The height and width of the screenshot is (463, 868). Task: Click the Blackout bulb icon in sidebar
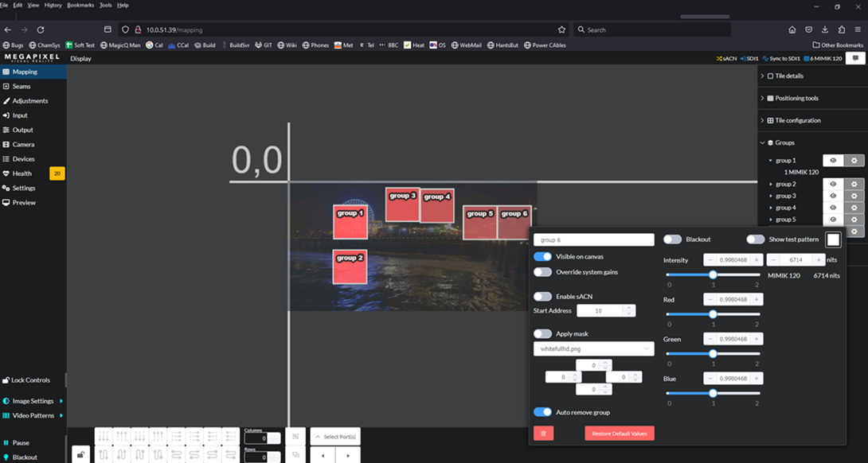click(x=6, y=457)
